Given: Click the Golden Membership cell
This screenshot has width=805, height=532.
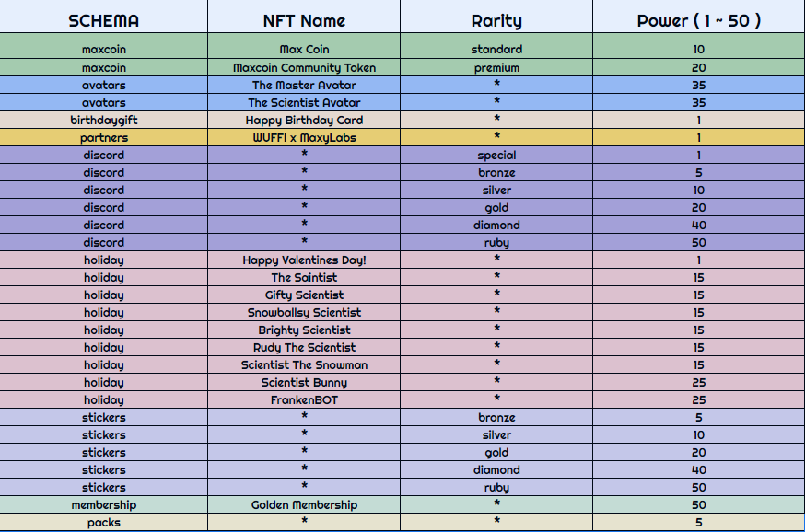Looking at the screenshot, I should coord(304,504).
